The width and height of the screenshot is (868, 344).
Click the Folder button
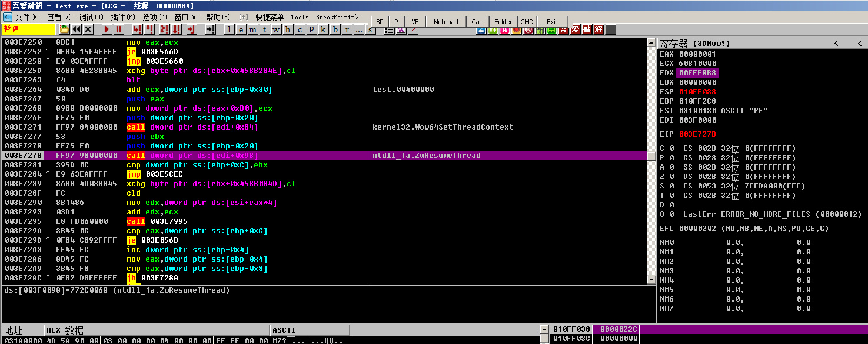coord(503,22)
